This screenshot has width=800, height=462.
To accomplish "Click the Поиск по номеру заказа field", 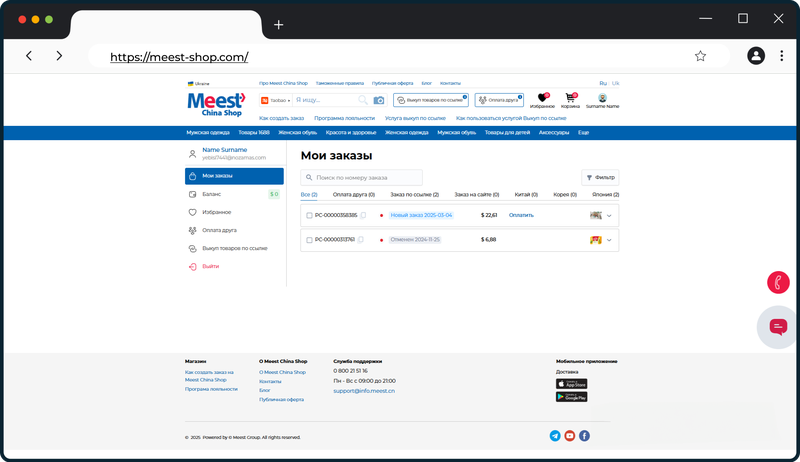I will click(x=361, y=177).
